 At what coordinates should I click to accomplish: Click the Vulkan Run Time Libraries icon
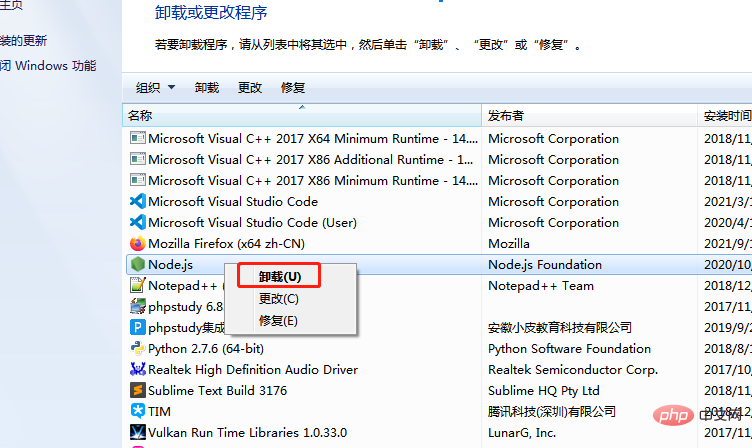(138, 432)
